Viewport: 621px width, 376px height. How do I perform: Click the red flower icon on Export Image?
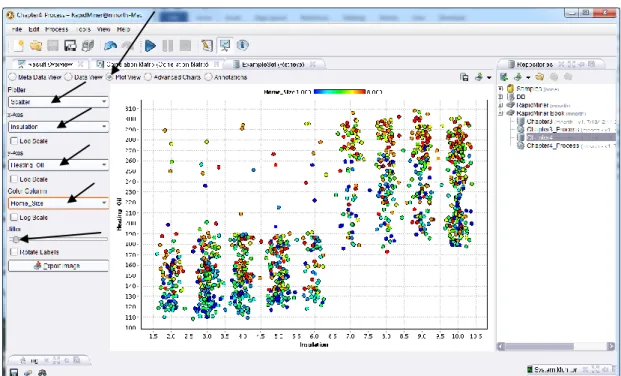[x=38, y=266]
